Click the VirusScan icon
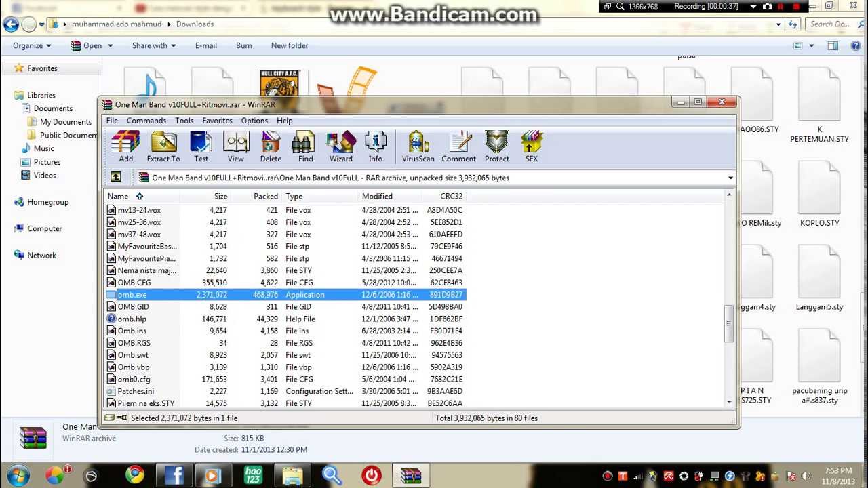The image size is (868, 488). click(418, 147)
